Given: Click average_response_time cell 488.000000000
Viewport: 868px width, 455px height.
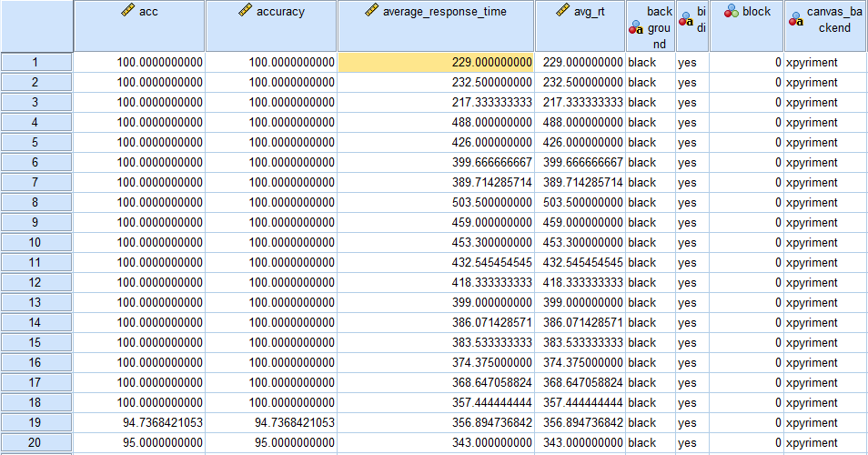Looking at the screenshot, I should click(436, 122).
